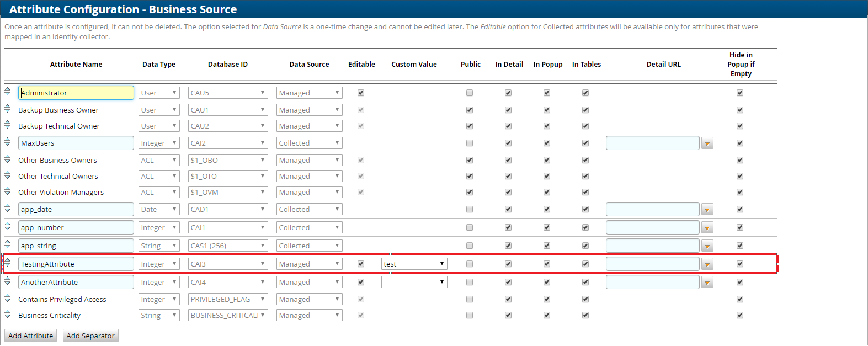This screenshot has height=346, width=868.
Task: Uncheck In Detail for Backup Business Owner
Action: 508,110
